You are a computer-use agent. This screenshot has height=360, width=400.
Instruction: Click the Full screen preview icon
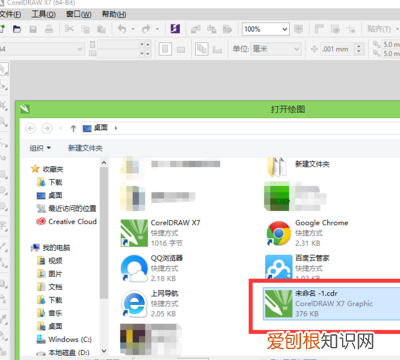point(298,29)
